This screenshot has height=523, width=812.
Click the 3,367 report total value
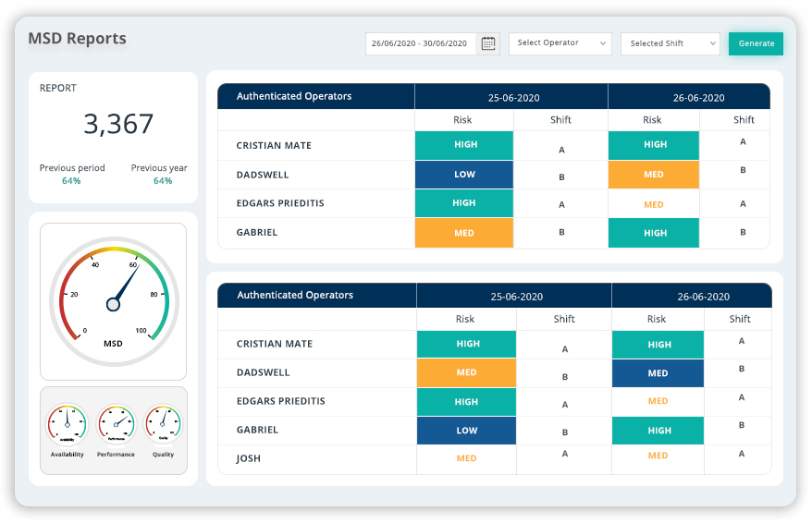[118, 124]
